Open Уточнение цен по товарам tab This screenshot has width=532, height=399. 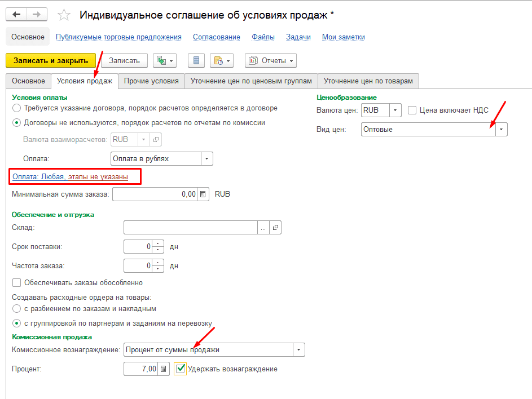[x=368, y=81]
